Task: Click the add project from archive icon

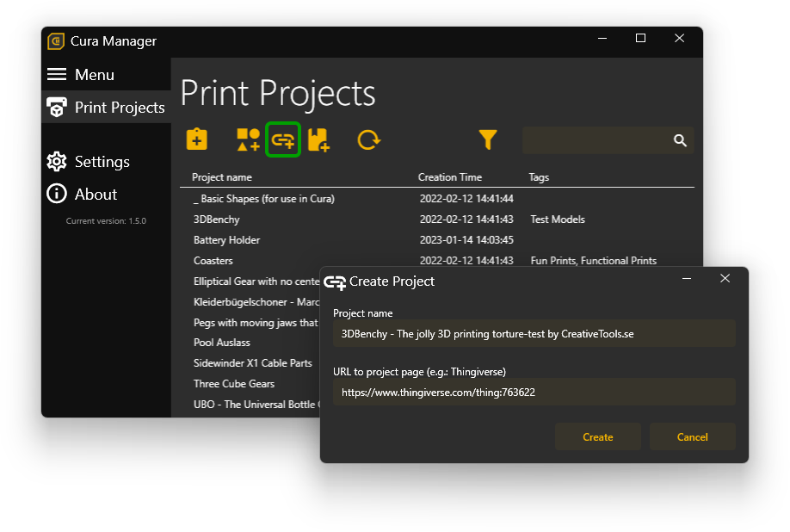Action: pos(318,139)
